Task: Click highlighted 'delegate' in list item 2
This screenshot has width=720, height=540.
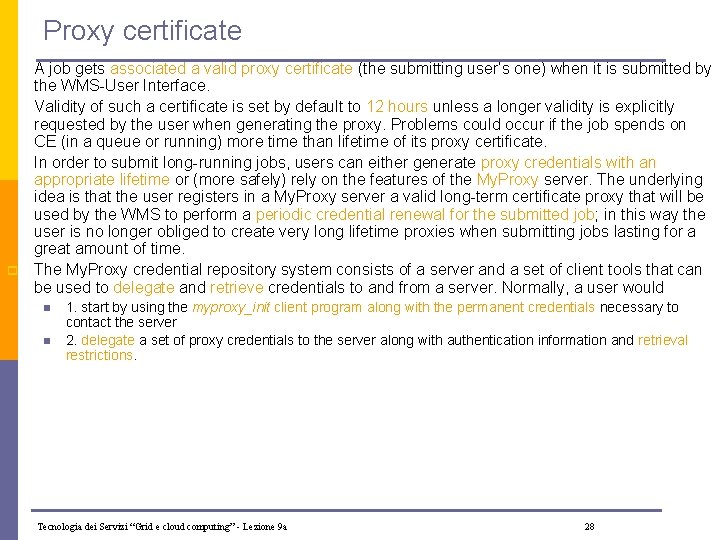Action: coord(108,340)
